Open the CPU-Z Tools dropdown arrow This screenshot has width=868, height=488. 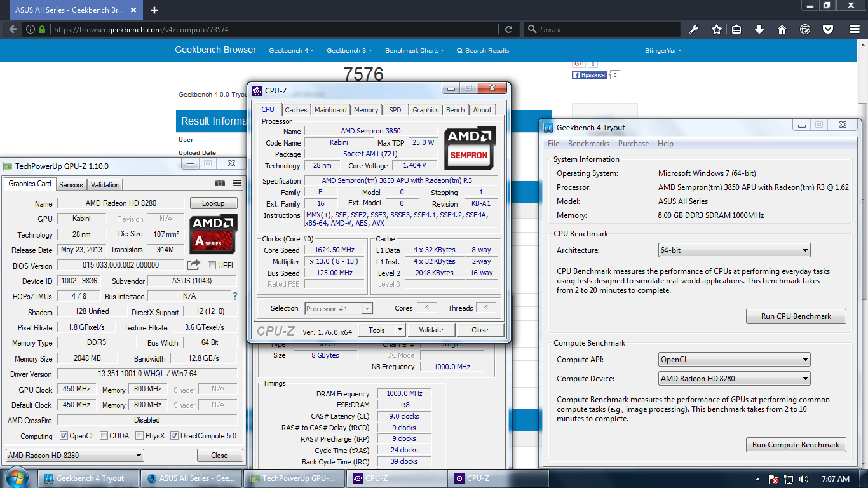pos(400,330)
